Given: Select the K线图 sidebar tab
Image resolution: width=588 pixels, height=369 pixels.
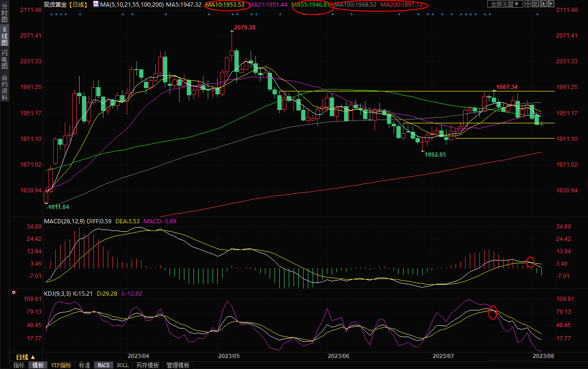Looking at the screenshot, I should [4, 36].
